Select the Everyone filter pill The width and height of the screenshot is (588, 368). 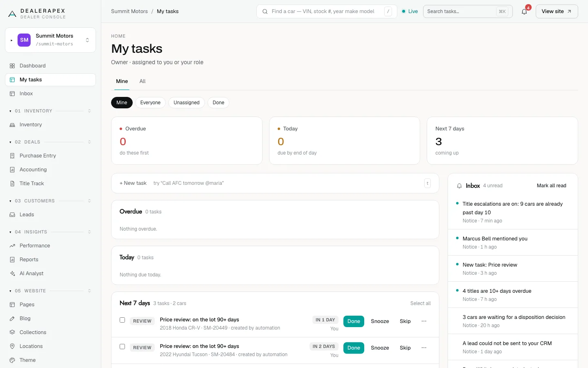tap(150, 103)
